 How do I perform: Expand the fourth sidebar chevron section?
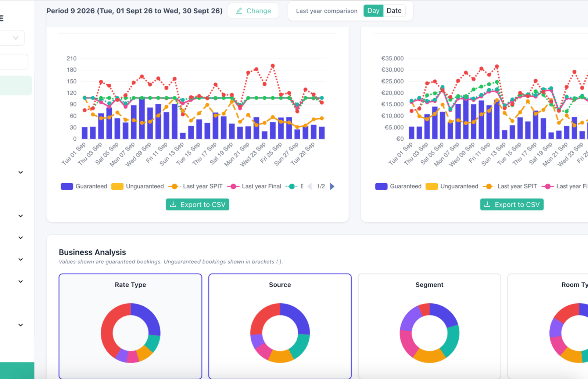[x=21, y=260]
